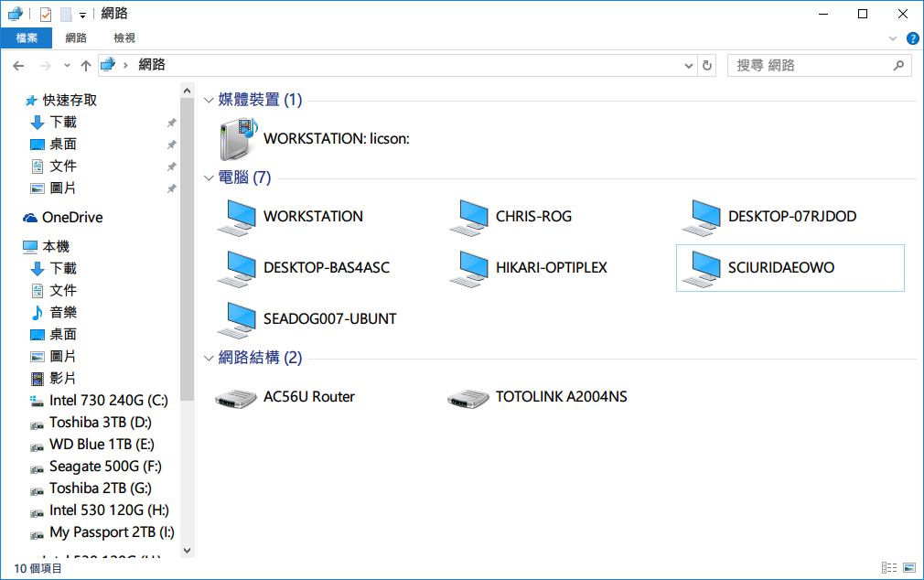Click the New Folder quick access icon

[x=66, y=14]
